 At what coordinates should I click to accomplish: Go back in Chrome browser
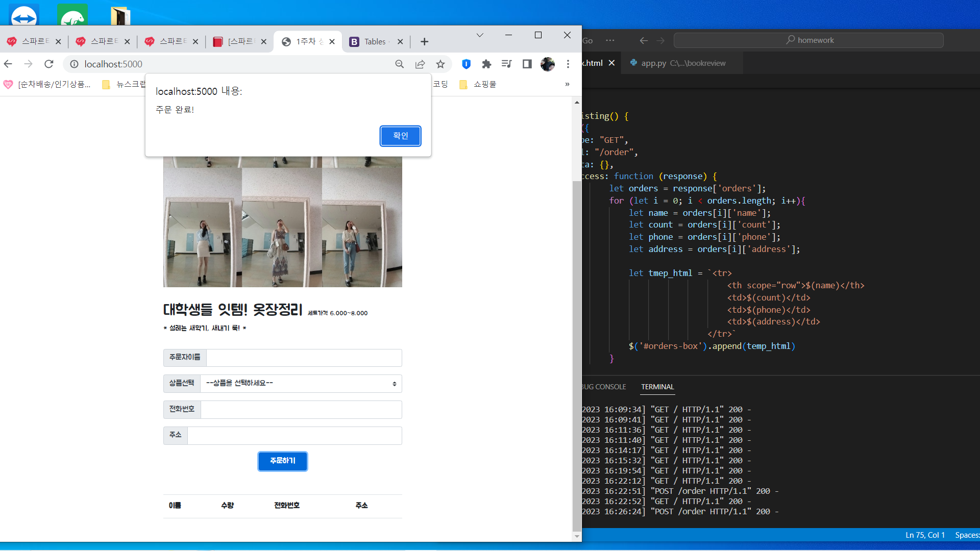click(x=8, y=64)
